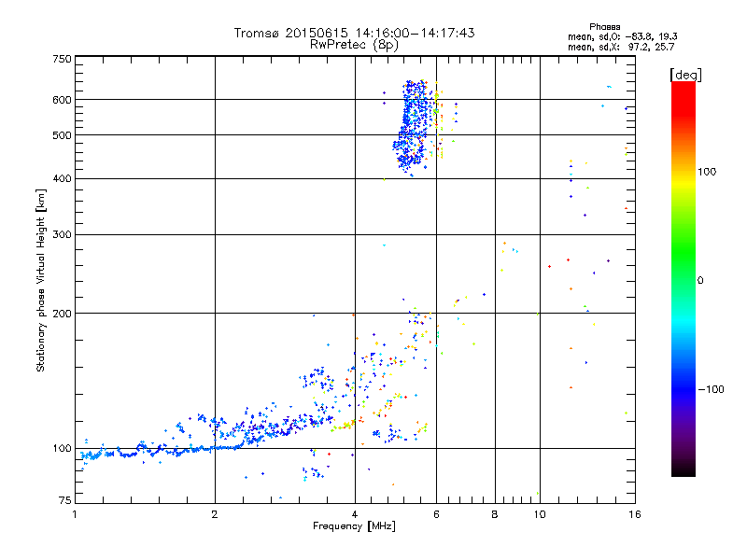This screenshot has height=560, width=747.
Task: Select the 'mean, sd,X: 97.2, 25.7' line
Action: 621,47
